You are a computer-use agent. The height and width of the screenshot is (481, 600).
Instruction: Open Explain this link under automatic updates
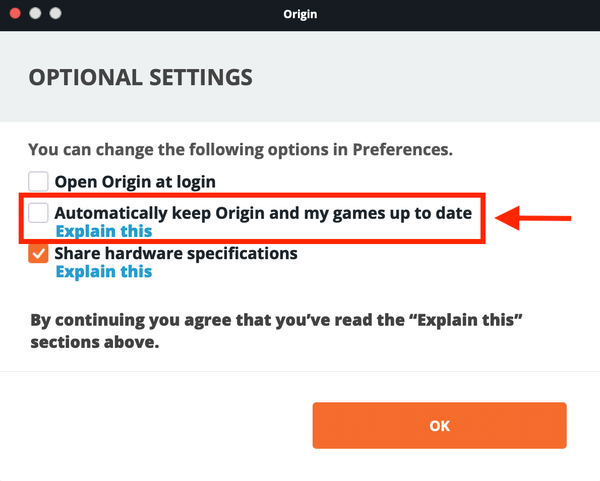tap(104, 231)
